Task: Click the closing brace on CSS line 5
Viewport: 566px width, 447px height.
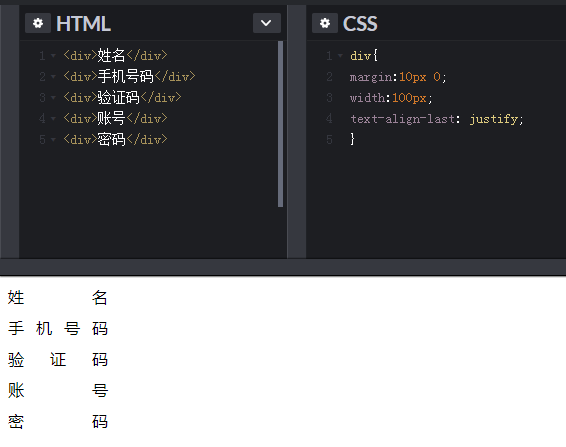Action: [x=352, y=139]
